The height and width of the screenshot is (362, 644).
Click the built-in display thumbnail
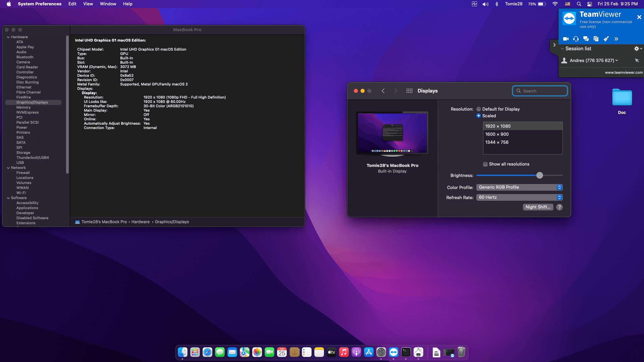coord(392,133)
